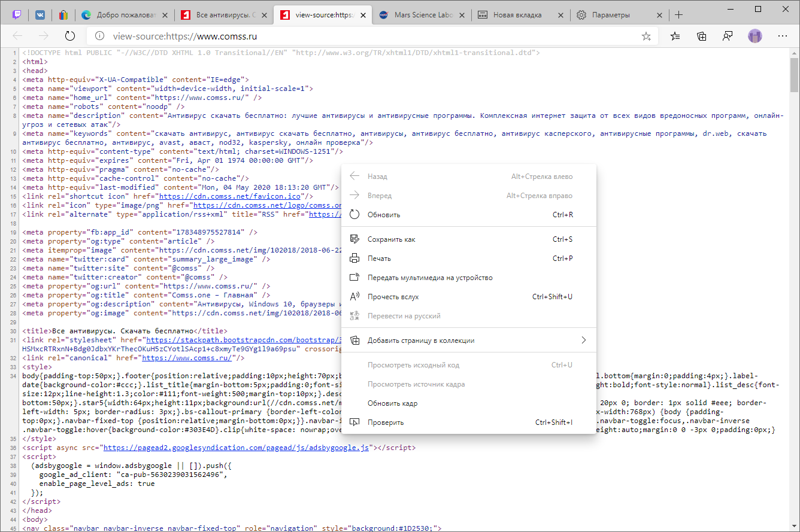
Task: Open the pinned shopping bag tab
Action: tap(62, 15)
